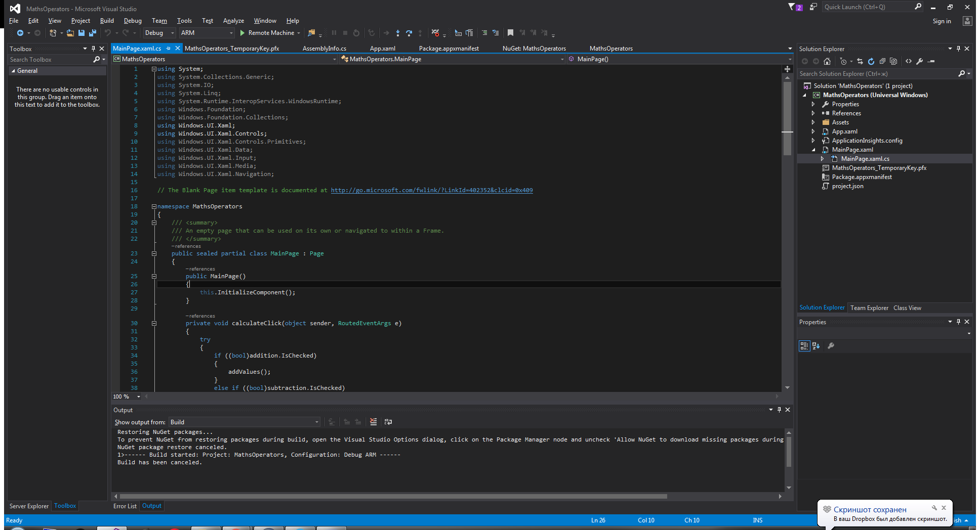
Task: Refresh the Solution Explorer
Action: tap(871, 61)
